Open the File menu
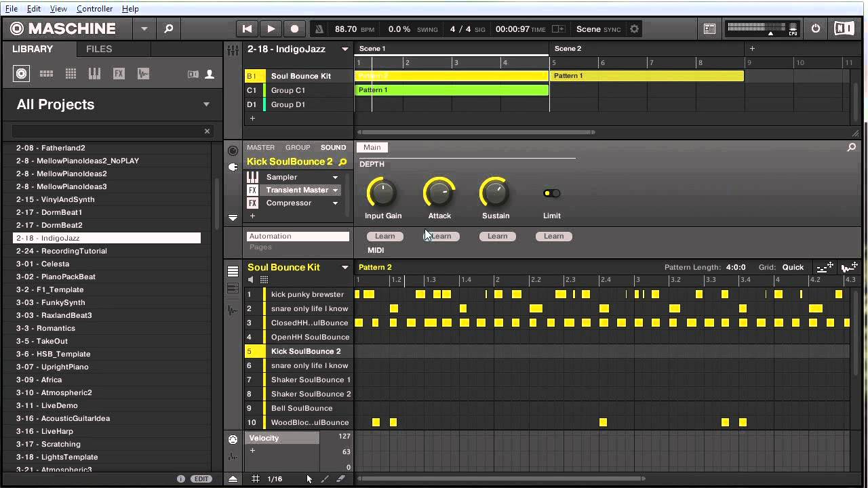 [12, 9]
